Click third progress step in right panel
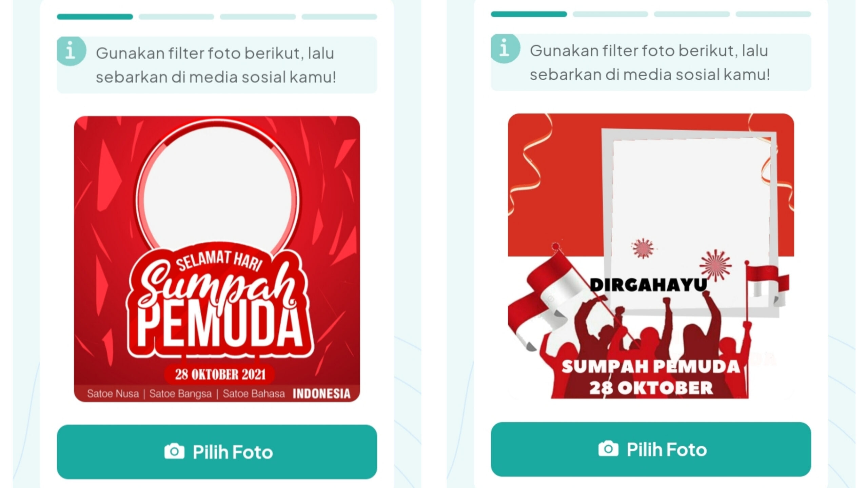Viewport: 868px width, 488px height. (692, 14)
